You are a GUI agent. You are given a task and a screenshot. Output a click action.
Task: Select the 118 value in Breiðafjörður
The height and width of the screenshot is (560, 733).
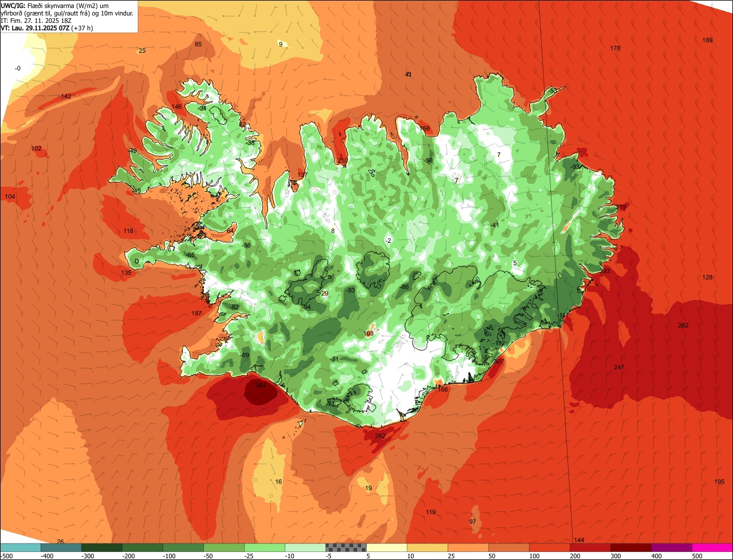coord(128,231)
